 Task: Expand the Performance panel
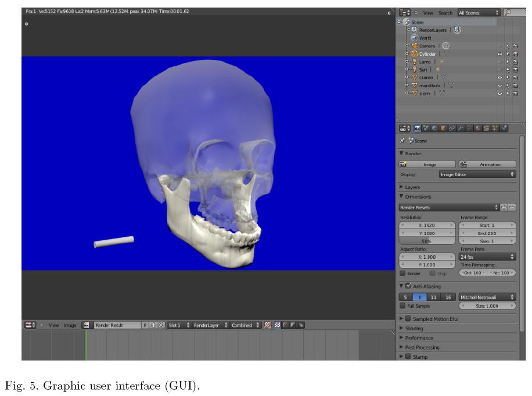[x=419, y=338]
